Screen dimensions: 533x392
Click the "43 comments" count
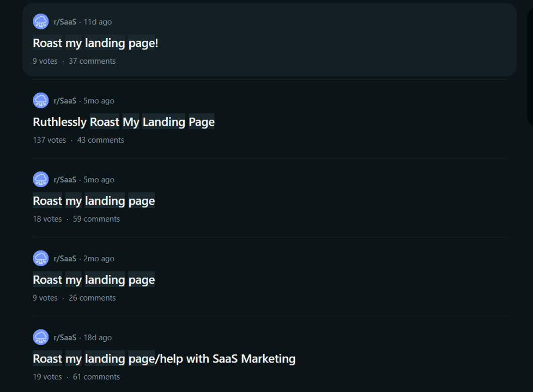coord(101,140)
